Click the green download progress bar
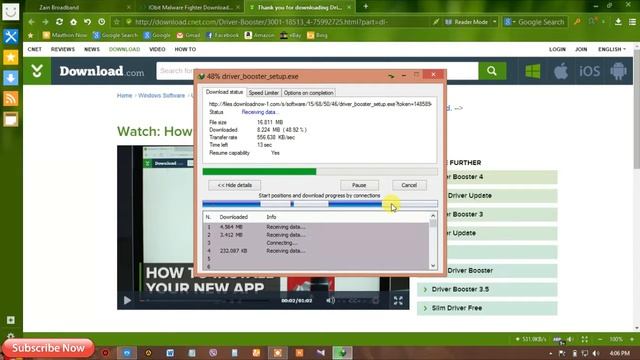This screenshot has width=640, height=360. (x=320, y=172)
